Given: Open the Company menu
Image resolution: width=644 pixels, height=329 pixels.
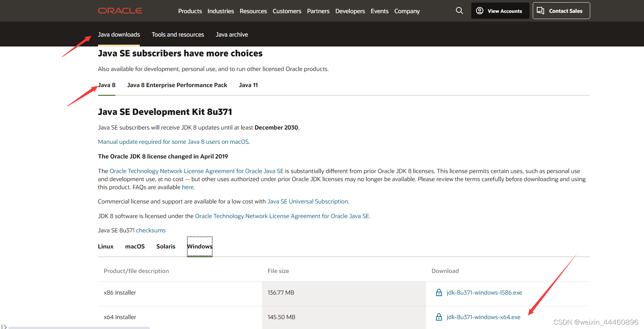Looking at the screenshot, I should [407, 11].
